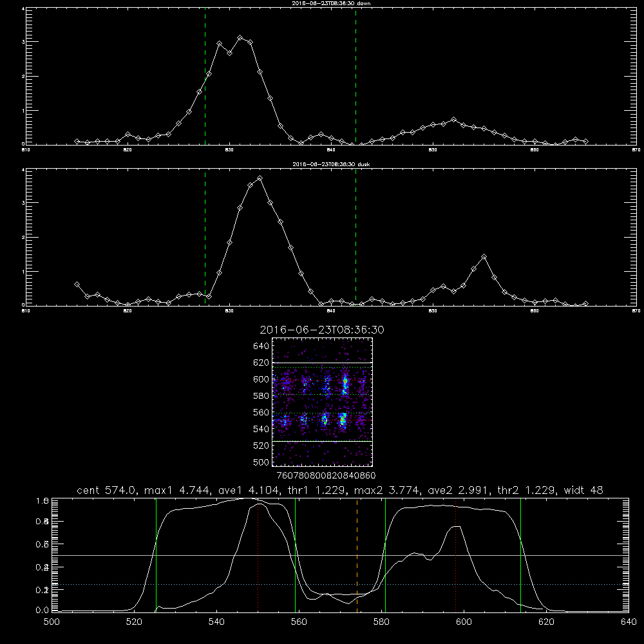
Task: Click the solid green line near 559
Action: [296, 555]
